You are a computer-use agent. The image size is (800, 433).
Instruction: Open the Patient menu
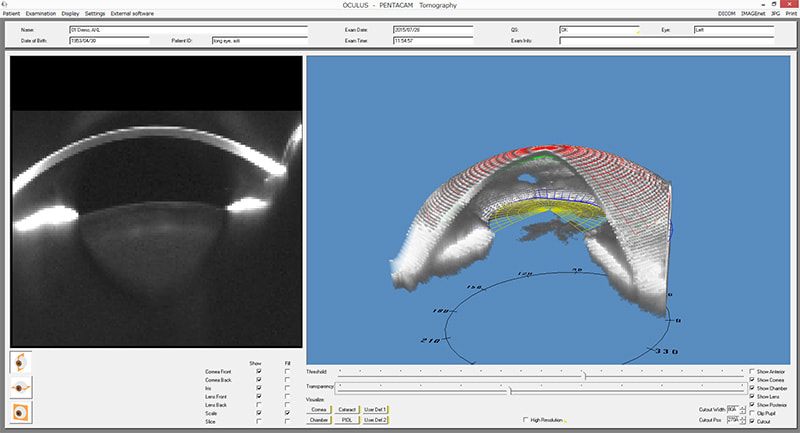point(11,14)
